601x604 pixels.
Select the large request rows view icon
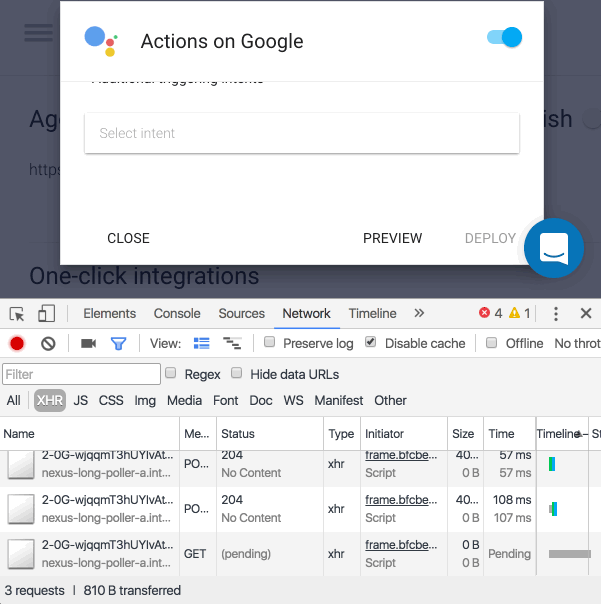pos(201,343)
